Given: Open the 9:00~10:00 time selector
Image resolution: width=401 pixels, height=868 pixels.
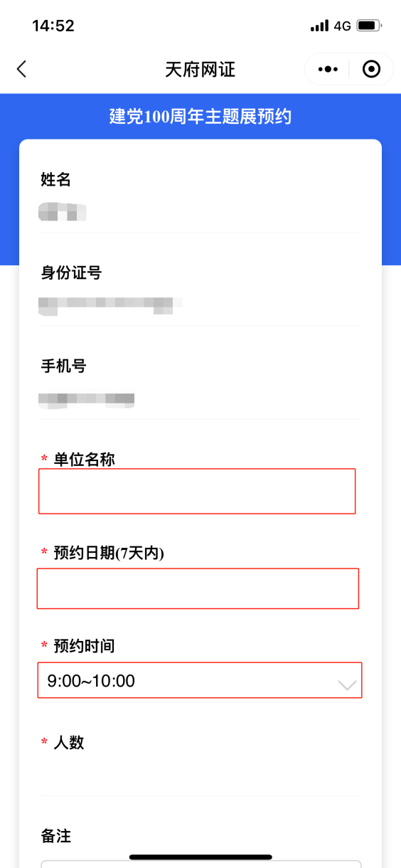Looking at the screenshot, I should pyautogui.click(x=200, y=680).
